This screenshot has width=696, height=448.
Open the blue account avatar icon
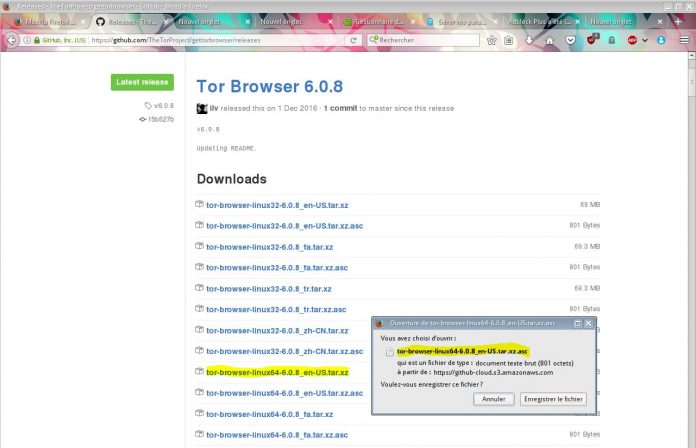[x=661, y=40]
